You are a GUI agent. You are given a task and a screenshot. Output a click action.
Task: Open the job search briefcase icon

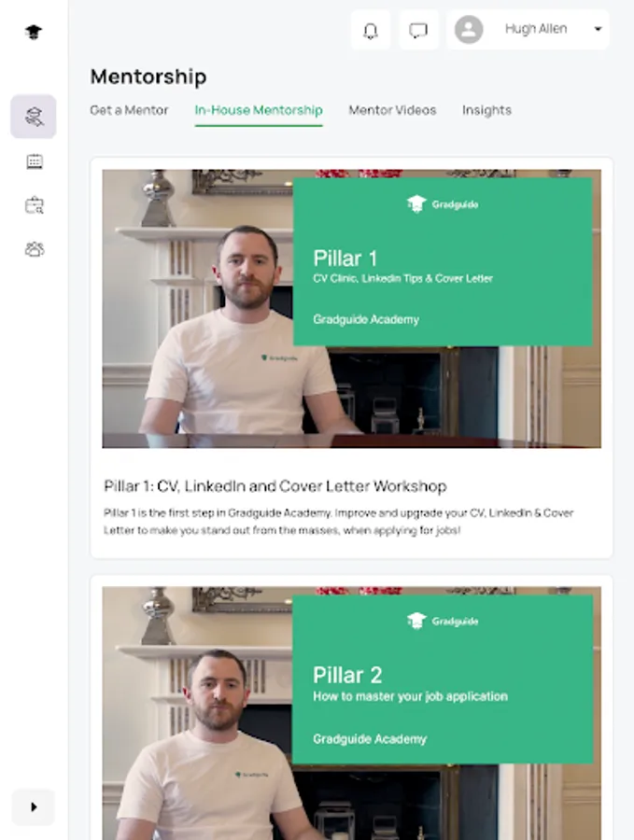click(35, 205)
